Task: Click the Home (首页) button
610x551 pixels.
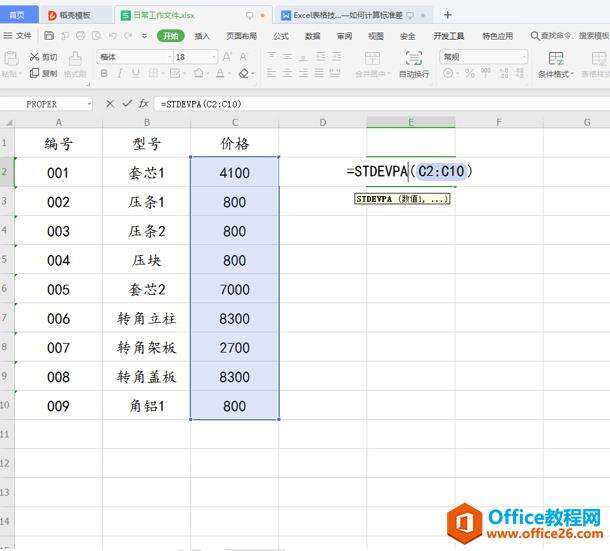Action: coord(18,15)
